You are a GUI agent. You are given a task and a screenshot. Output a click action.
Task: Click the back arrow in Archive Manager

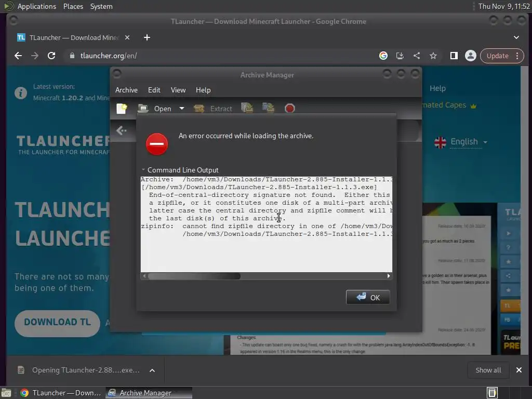(121, 130)
